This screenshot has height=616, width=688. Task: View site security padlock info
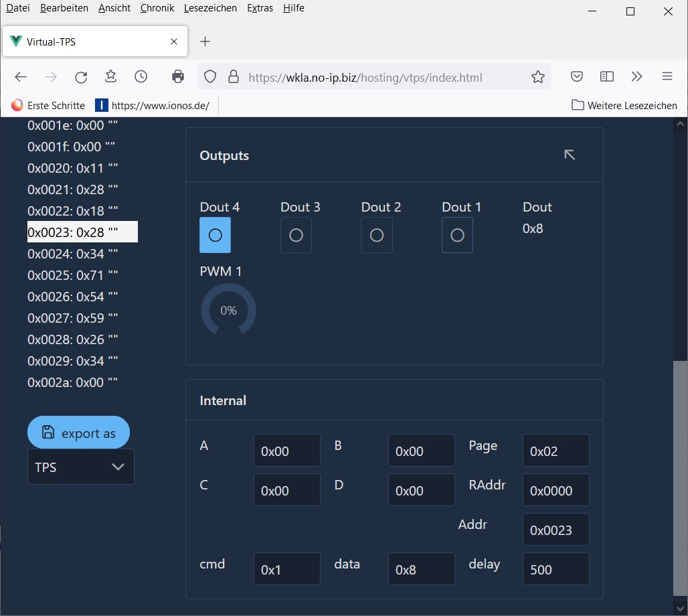click(x=233, y=77)
